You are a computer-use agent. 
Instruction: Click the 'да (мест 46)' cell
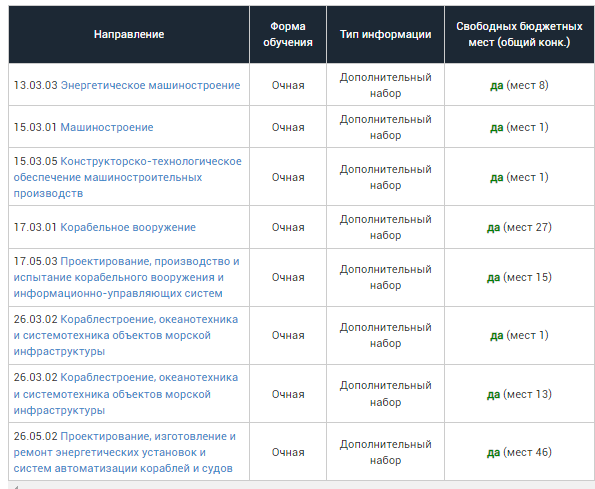tap(519, 452)
